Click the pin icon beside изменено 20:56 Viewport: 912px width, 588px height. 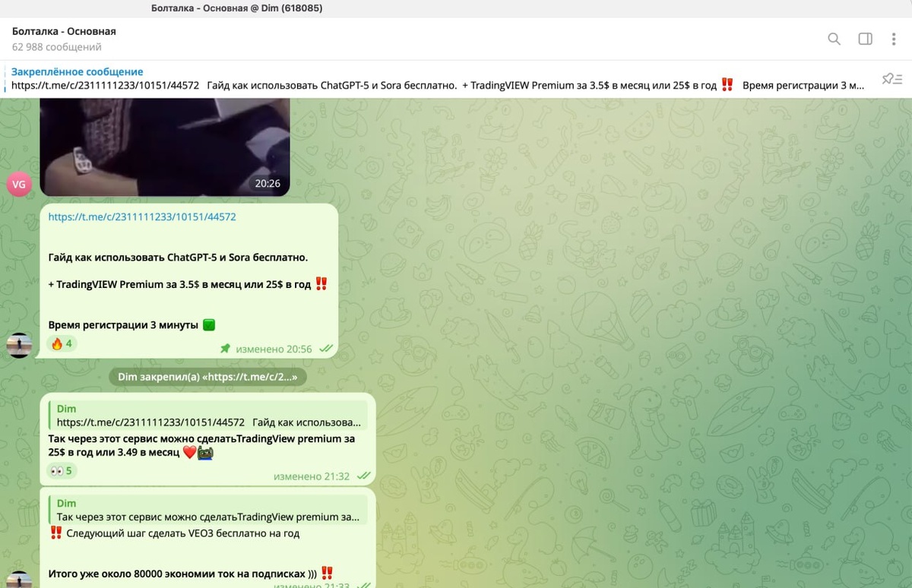[225, 349]
